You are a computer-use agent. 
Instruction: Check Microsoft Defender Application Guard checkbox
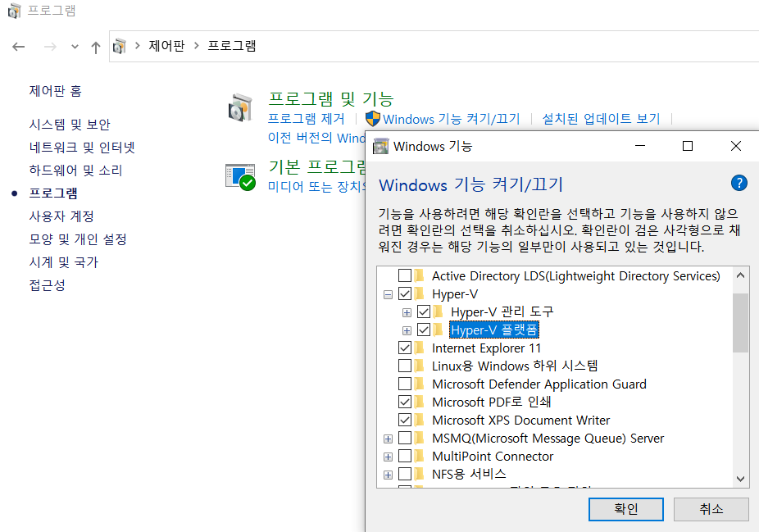(x=405, y=384)
